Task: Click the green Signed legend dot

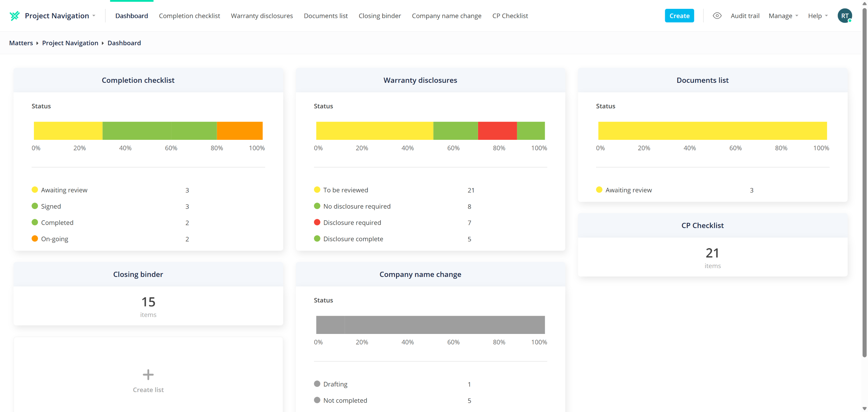Action: coord(35,206)
